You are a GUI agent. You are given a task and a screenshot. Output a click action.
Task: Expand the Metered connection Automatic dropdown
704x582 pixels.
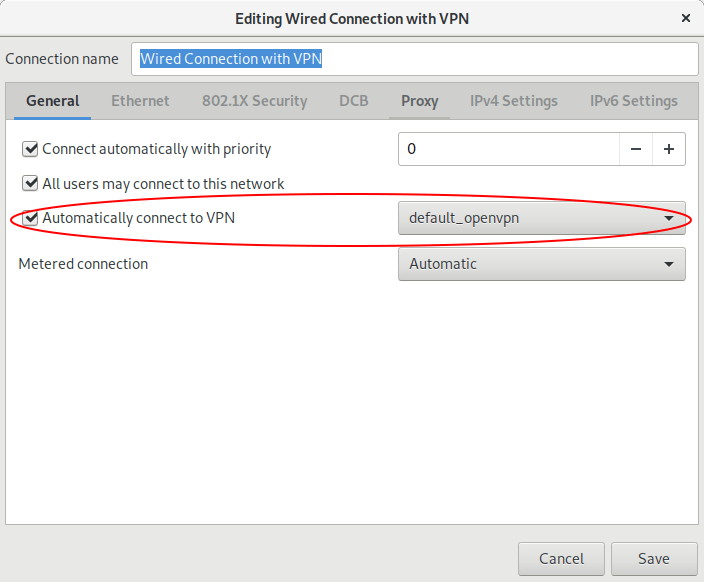tap(541, 264)
